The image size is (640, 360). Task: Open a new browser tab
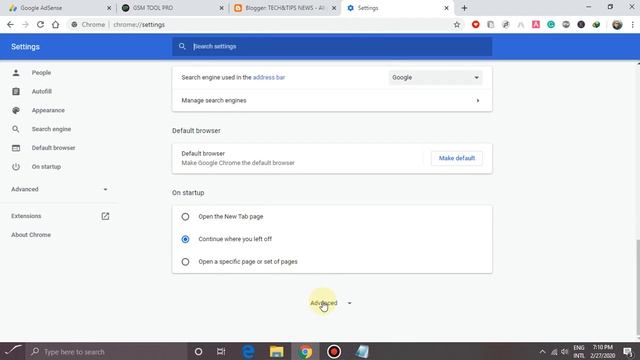tap(464, 8)
